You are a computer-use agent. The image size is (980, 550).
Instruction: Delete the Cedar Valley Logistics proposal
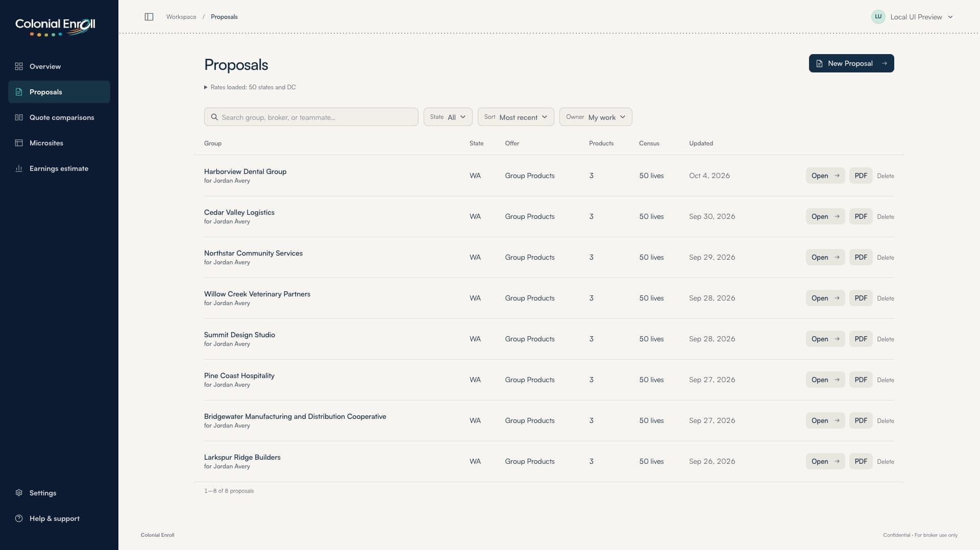tap(886, 217)
